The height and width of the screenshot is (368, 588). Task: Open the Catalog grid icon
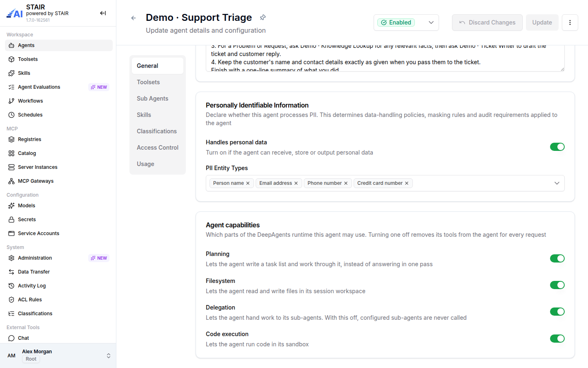point(11,153)
